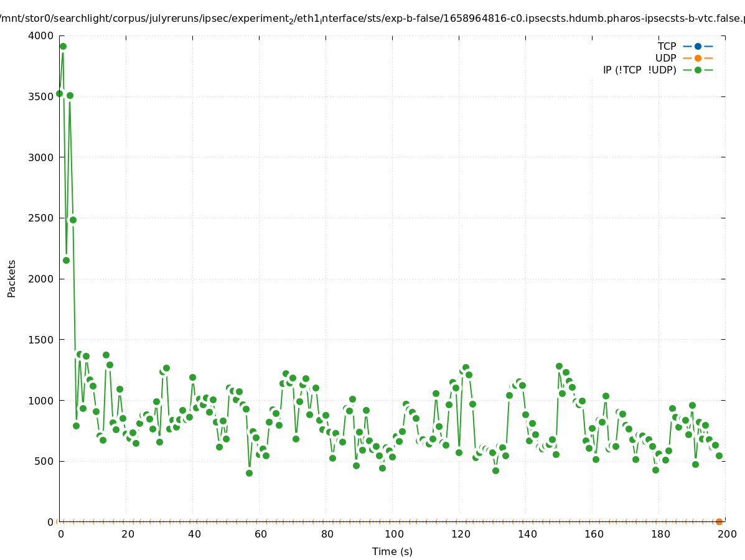Click the file path title at the top
The width and height of the screenshot is (745, 560).
(x=372, y=19)
